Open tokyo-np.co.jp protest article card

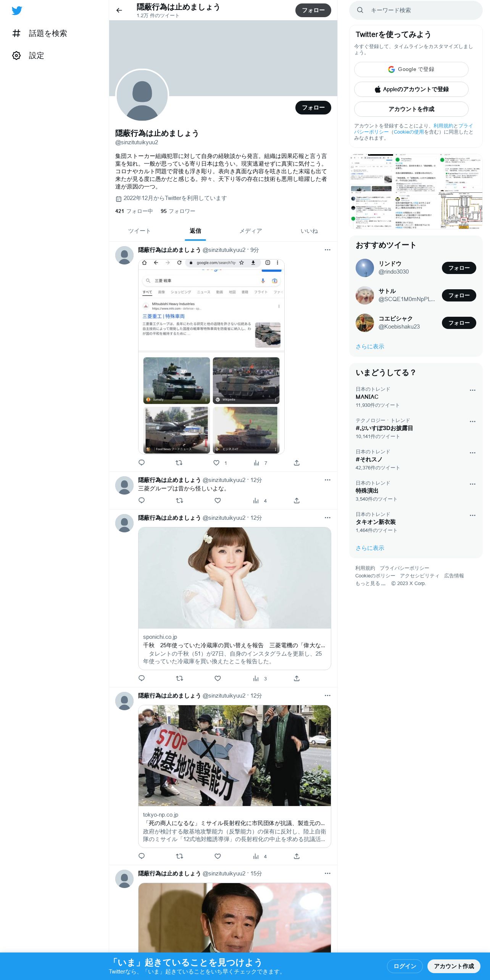coord(234,776)
